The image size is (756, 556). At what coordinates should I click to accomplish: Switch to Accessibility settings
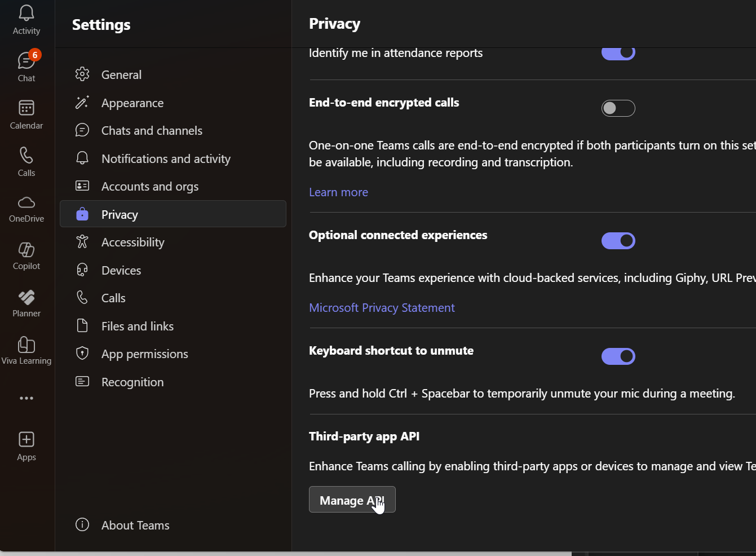(x=133, y=242)
